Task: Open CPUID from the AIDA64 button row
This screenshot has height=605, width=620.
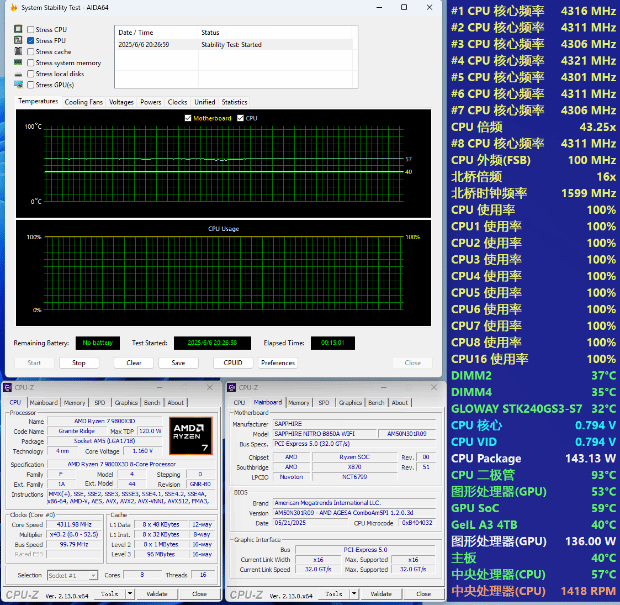Action: [x=233, y=363]
